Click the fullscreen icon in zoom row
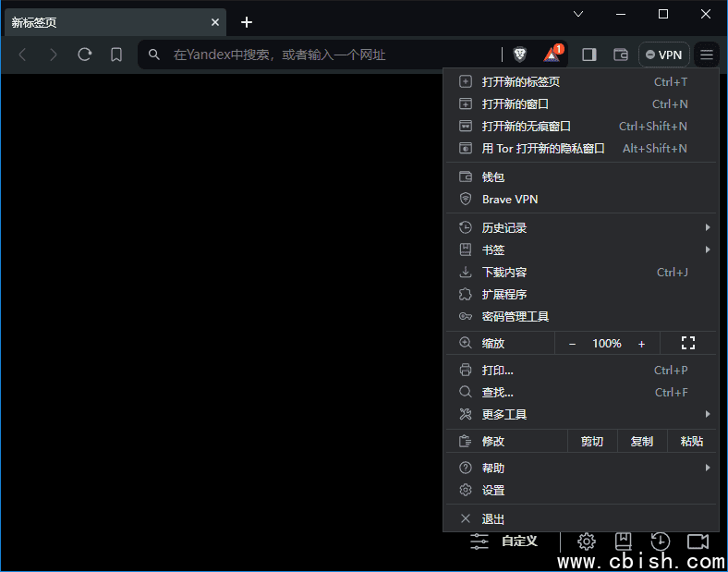Viewport: 728px width, 572px height. [x=687, y=343]
